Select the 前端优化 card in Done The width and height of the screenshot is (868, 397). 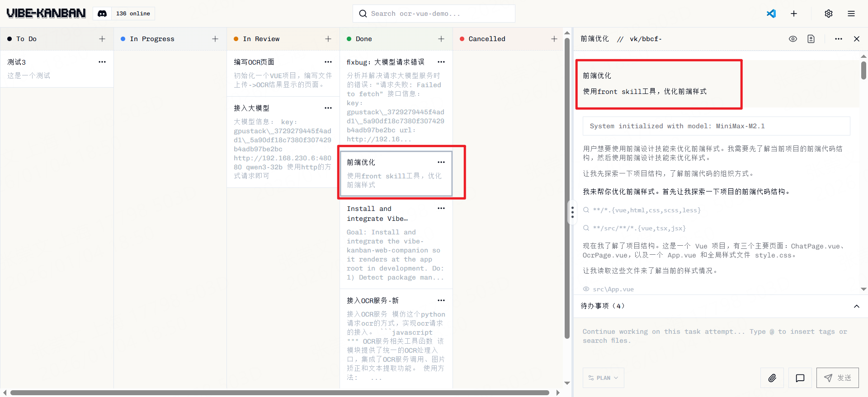(x=396, y=173)
